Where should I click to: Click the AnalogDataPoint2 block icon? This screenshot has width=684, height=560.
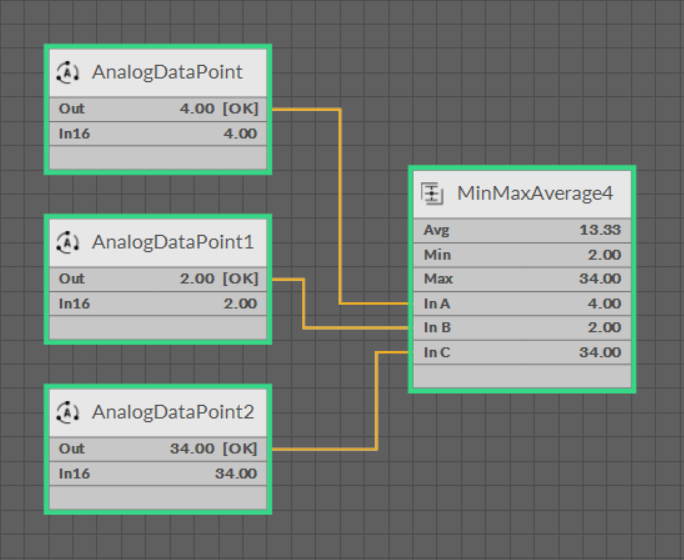tap(68, 412)
